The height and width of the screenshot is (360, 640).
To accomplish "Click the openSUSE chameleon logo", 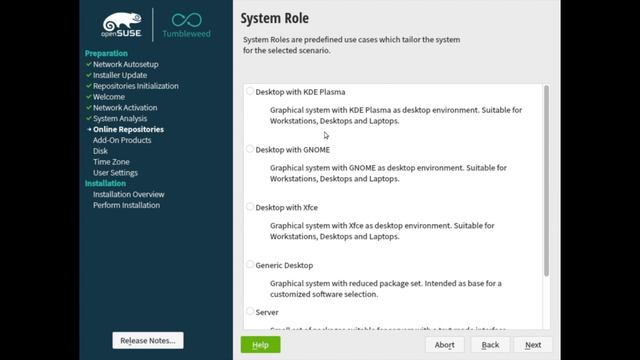I will tap(122, 25).
